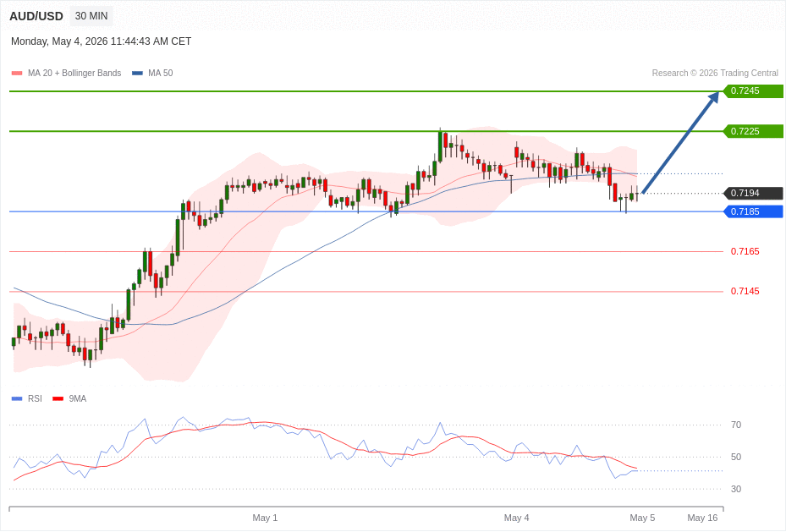Screen dimensions: 786x532
Task: Click the AUD/USD symbol title
Action: point(36,16)
